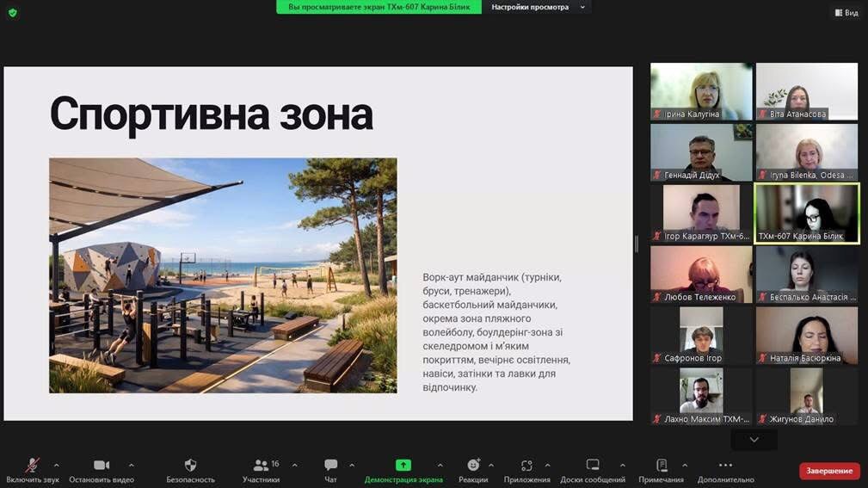Screen dimensions: 868x488
Task: Click the red Завершение end meeting button
Action: (x=829, y=471)
